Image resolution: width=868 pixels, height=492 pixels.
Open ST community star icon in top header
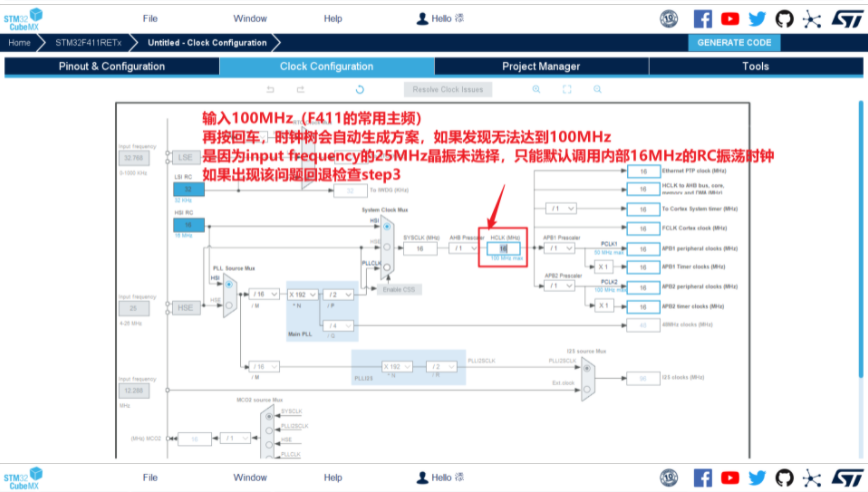click(812, 19)
